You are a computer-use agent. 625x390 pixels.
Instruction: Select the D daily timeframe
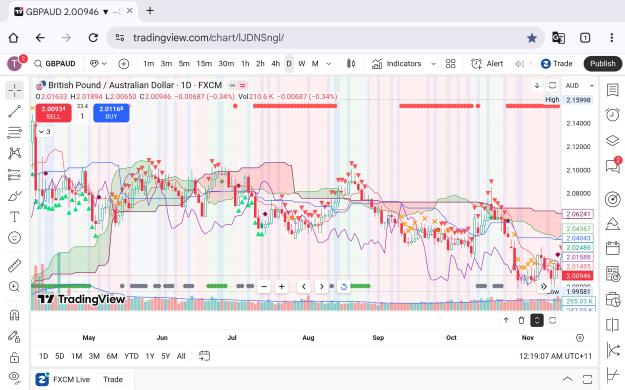pos(289,63)
